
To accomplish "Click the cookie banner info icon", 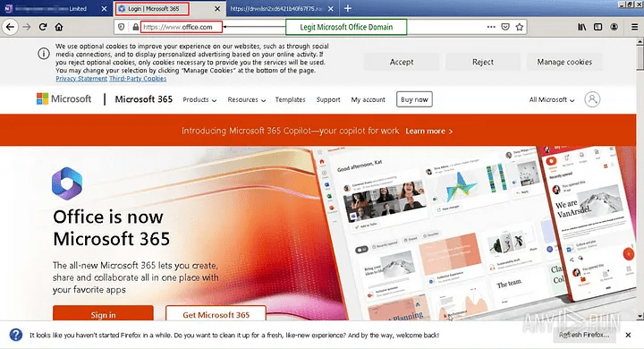I will point(44,54).
